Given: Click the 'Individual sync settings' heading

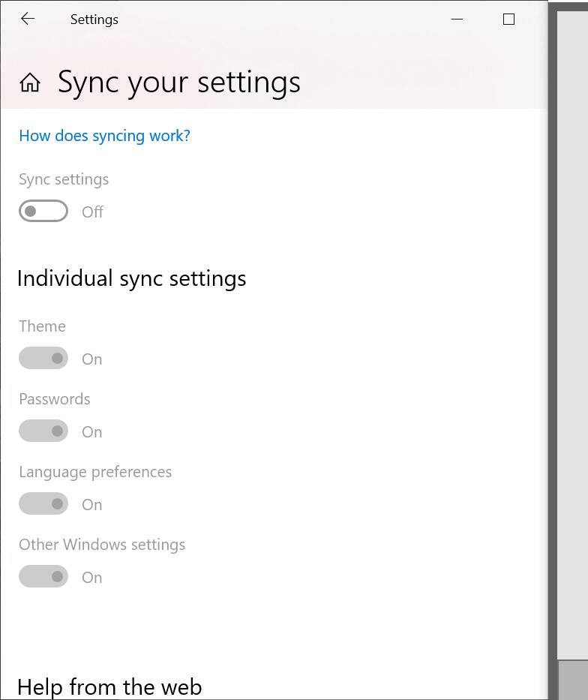Looking at the screenshot, I should (131, 279).
